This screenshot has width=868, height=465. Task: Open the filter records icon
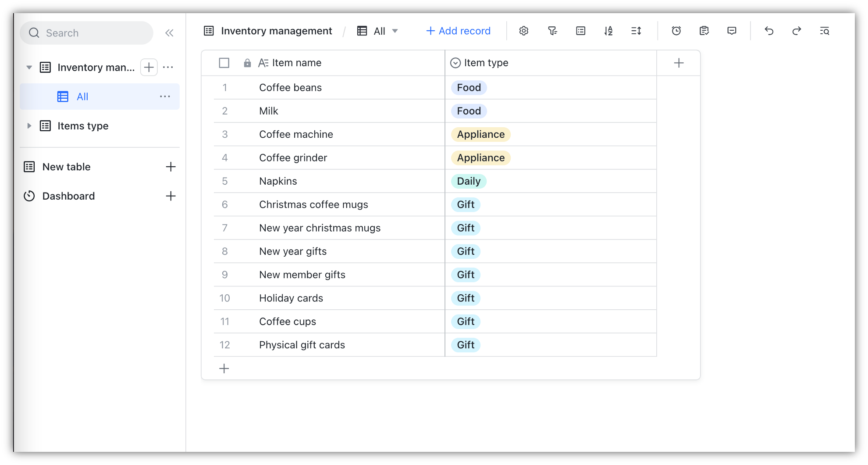[x=552, y=31]
